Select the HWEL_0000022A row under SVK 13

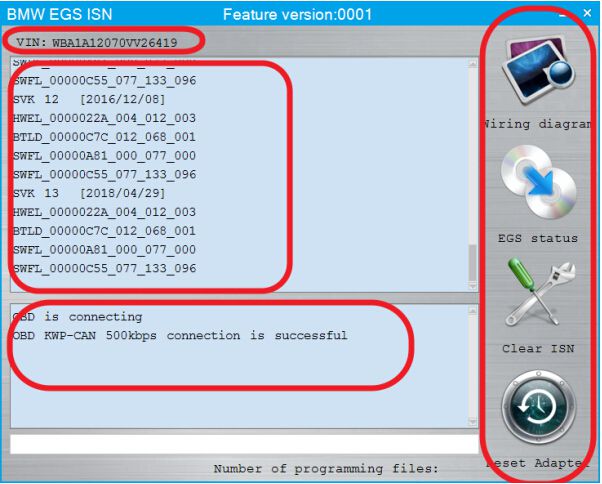point(104,212)
